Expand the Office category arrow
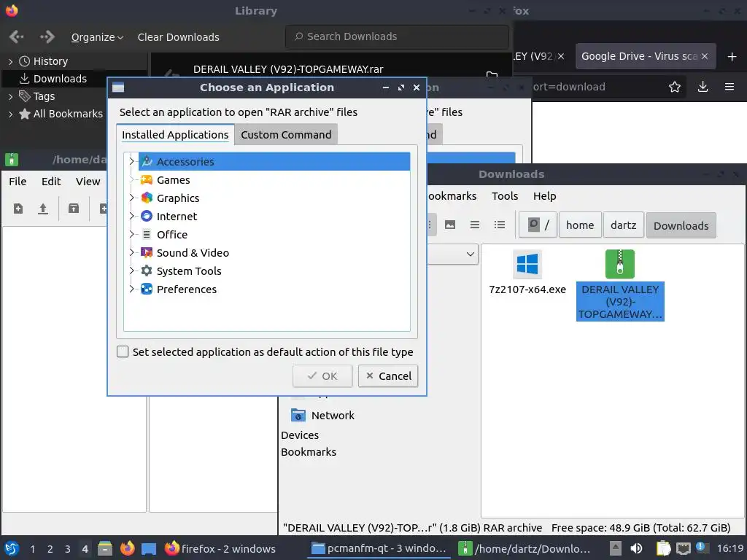 coord(131,234)
